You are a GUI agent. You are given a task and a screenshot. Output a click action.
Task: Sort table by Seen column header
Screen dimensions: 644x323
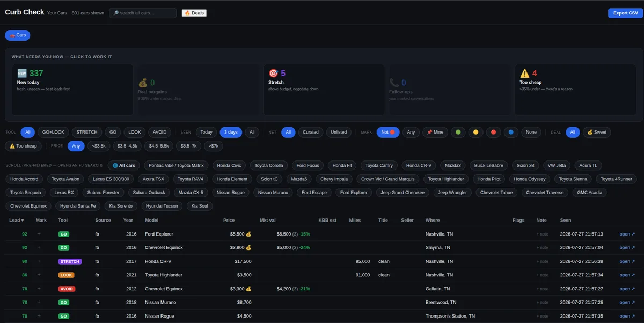pyautogui.click(x=566, y=220)
